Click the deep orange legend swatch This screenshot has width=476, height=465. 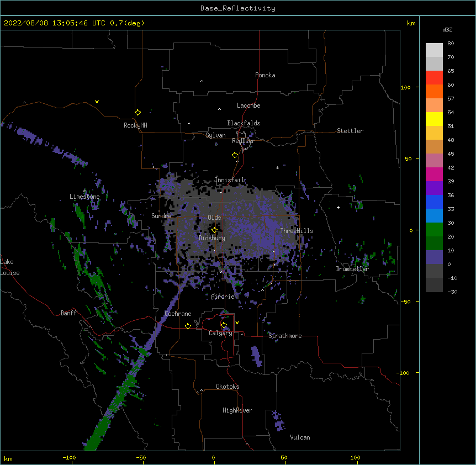[434, 91]
